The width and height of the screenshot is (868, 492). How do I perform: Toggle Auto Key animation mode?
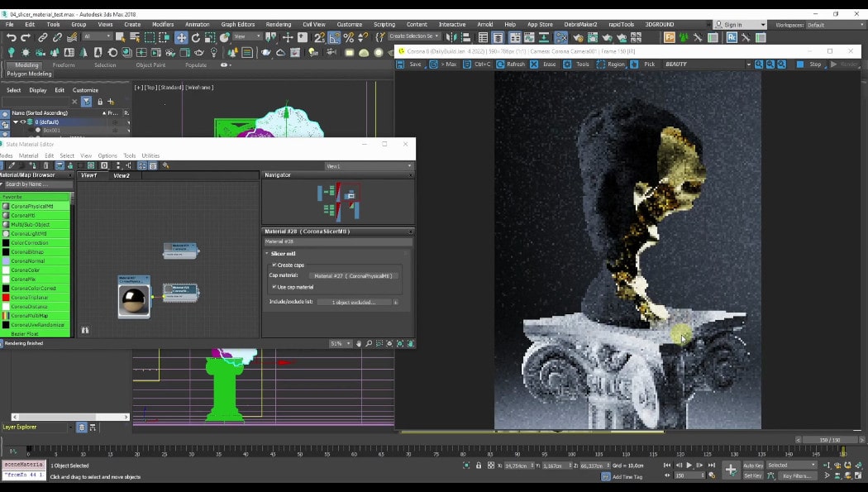753,466
